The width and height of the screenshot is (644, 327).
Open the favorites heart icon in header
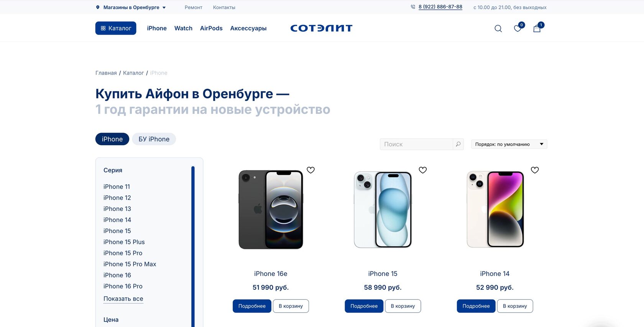click(517, 28)
